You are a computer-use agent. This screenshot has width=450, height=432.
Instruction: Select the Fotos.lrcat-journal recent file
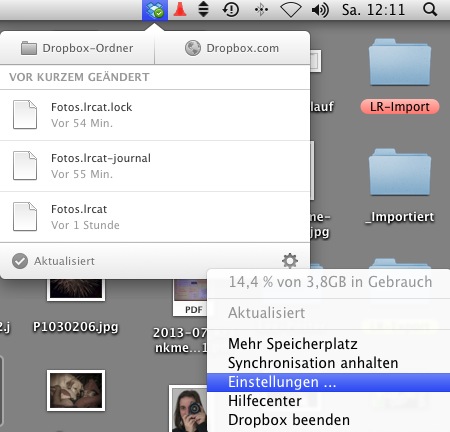point(155,166)
